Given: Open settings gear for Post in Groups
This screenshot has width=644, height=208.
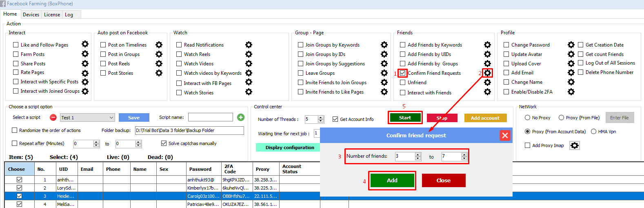Looking at the screenshot, I should 159,54.
